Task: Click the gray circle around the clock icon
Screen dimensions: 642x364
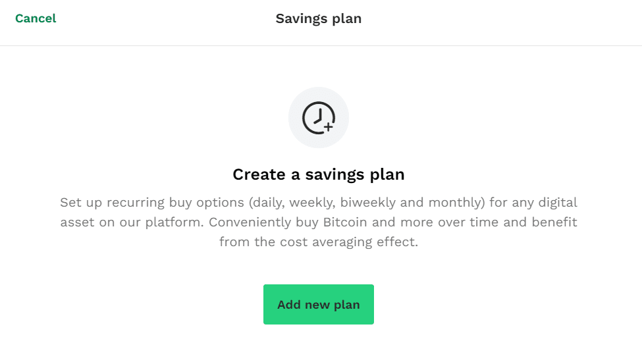Action: [x=319, y=118]
